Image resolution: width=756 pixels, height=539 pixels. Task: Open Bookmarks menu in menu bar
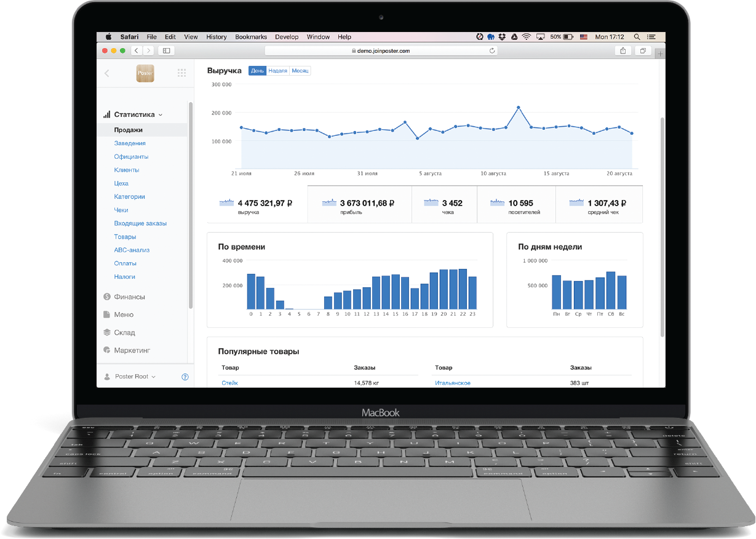[x=251, y=37]
